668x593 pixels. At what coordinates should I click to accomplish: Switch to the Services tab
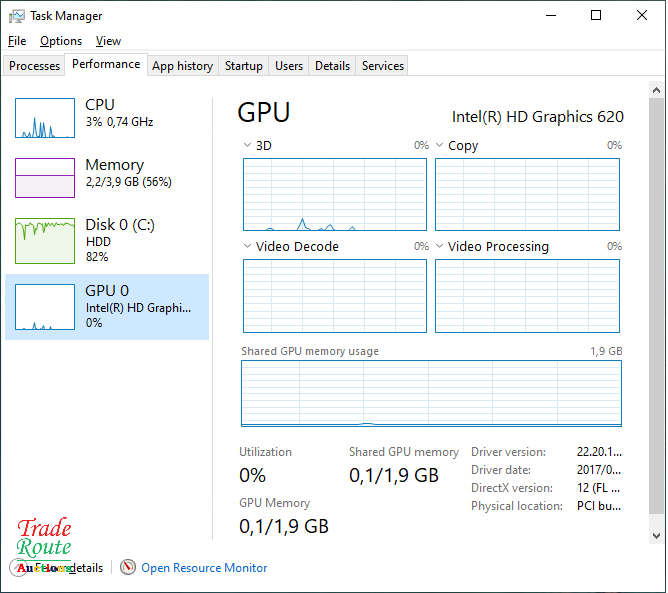click(x=382, y=66)
